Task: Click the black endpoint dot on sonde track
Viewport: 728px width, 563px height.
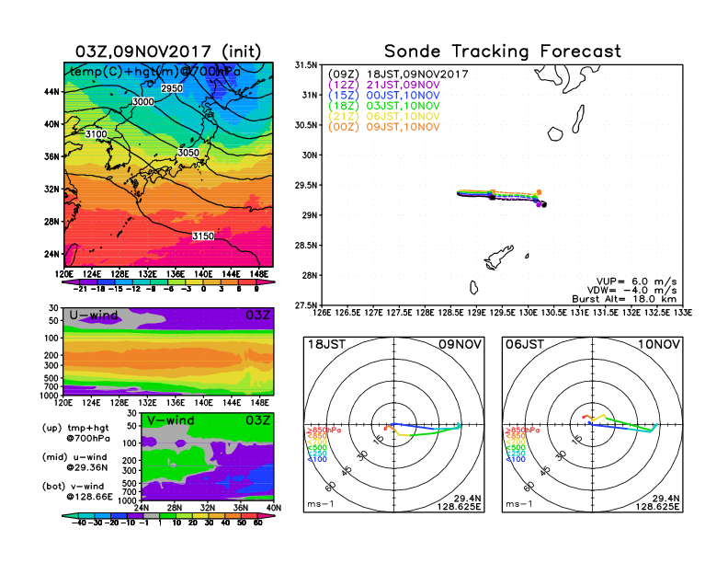Action: coord(544,204)
